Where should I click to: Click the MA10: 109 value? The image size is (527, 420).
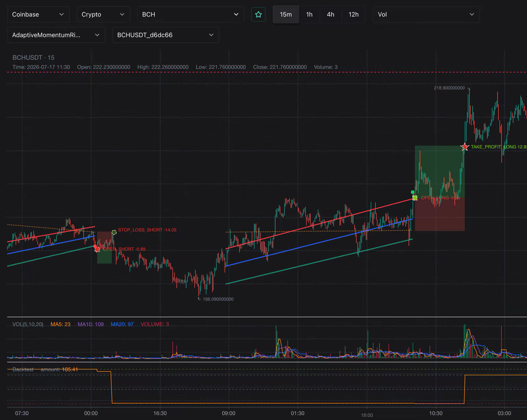pyautogui.click(x=91, y=324)
